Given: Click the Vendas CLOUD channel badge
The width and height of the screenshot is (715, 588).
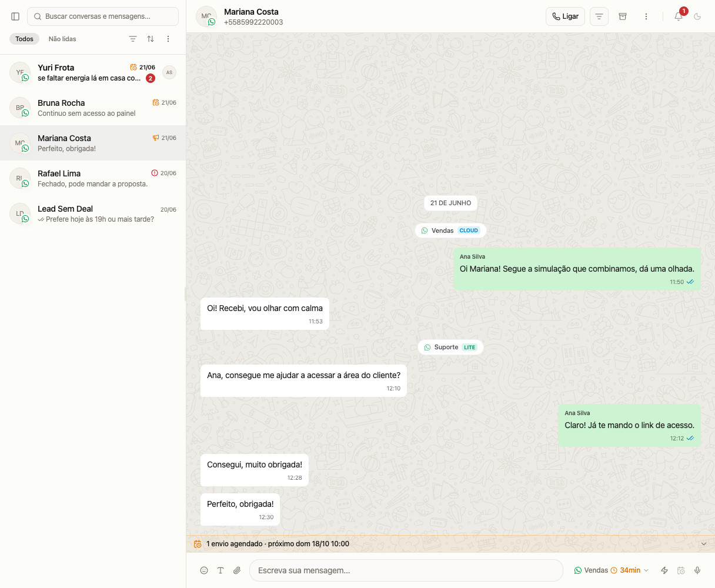Looking at the screenshot, I should pos(450,230).
